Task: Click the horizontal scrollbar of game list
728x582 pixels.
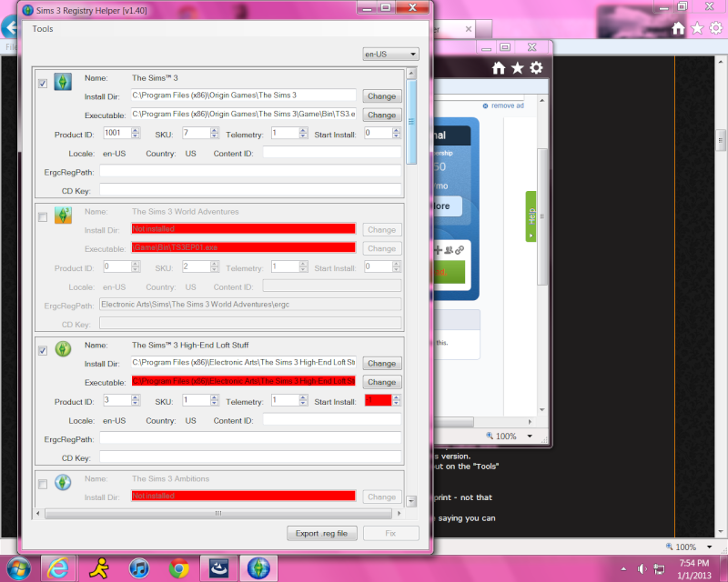Action: tap(218, 513)
